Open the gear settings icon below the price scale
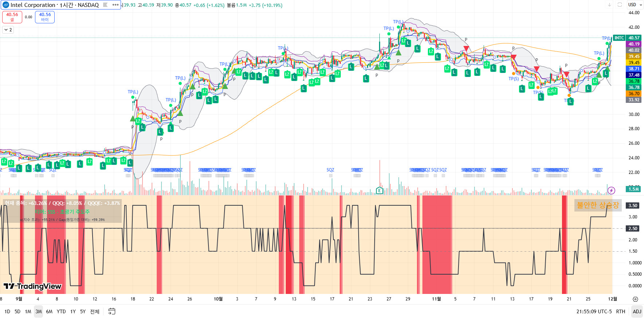 [x=635, y=299]
